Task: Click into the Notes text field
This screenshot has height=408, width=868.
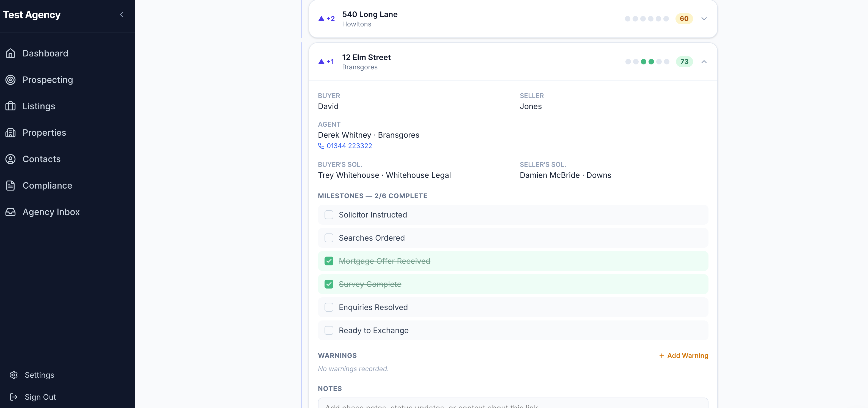Action: coord(513,404)
